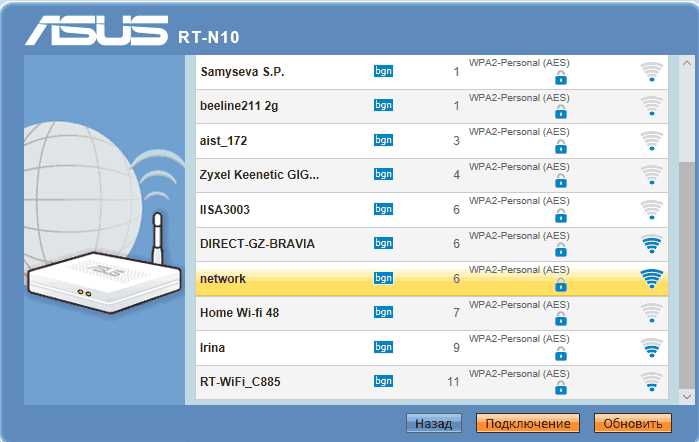Choose the Irina wireless network
Screen dimensions: 699x442
pos(432,348)
